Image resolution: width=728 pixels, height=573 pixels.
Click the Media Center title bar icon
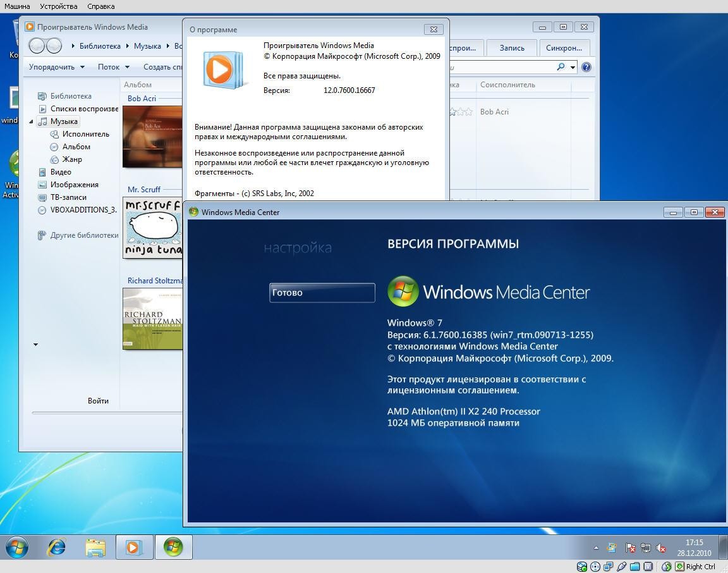click(193, 212)
